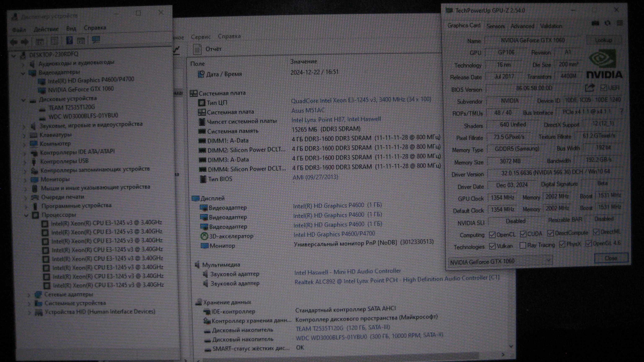Open the Справка menu in Device Manager
Image resolution: width=644 pixels, height=362 pixels.
point(95,27)
